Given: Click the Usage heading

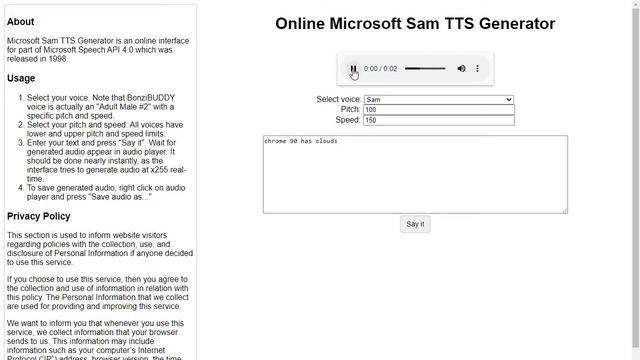Looking at the screenshot, I should coord(21,78).
